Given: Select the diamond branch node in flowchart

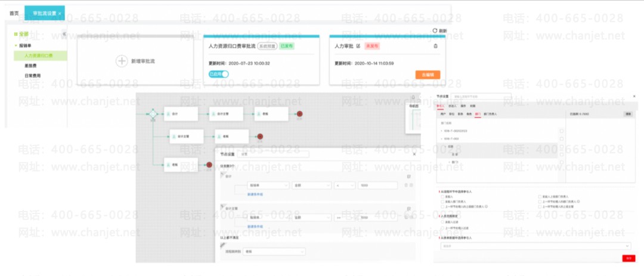Looking at the screenshot, I should click(x=153, y=114).
